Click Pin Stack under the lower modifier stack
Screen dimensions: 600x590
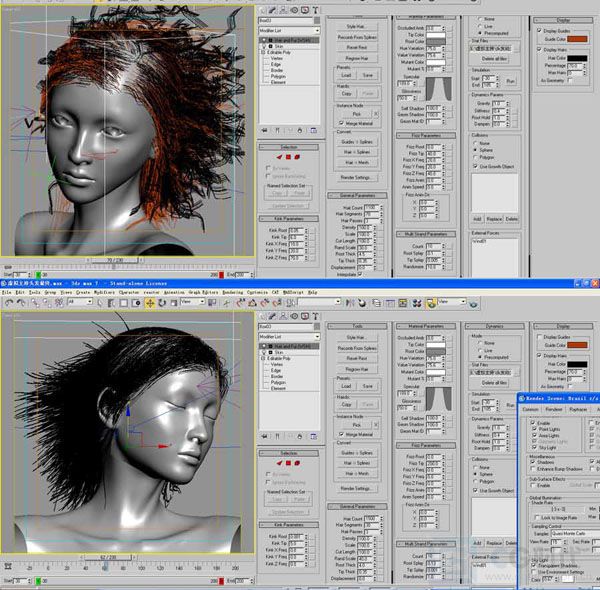coord(264,436)
